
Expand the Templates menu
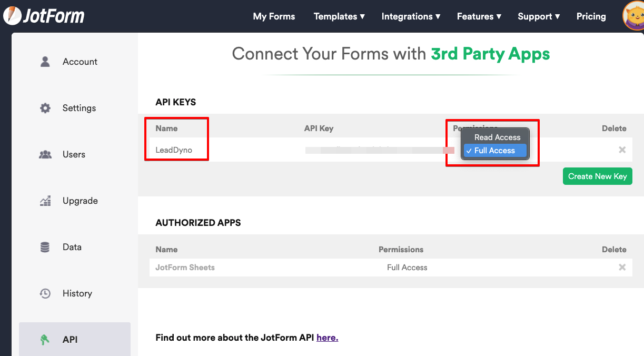[x=339, y=16]
